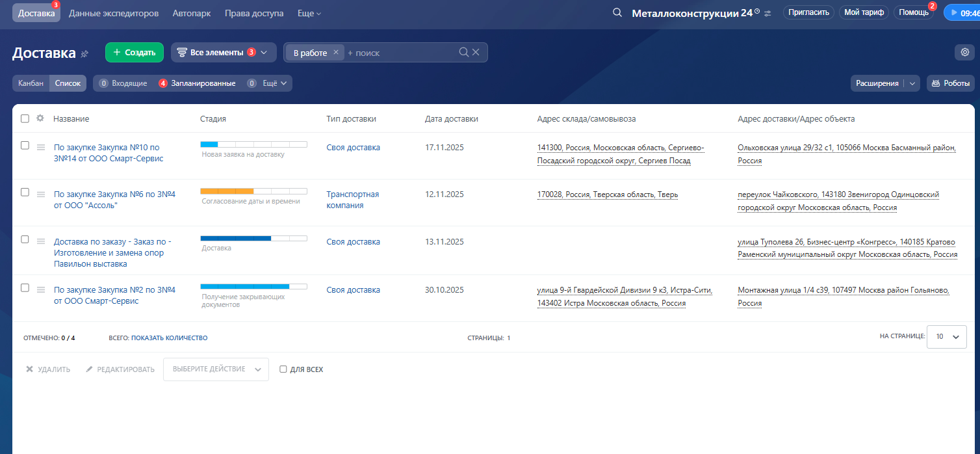The height and width of the screenshot is (454, 980).
Task: Open page settings gear at top right
Action: click(965, 53)
